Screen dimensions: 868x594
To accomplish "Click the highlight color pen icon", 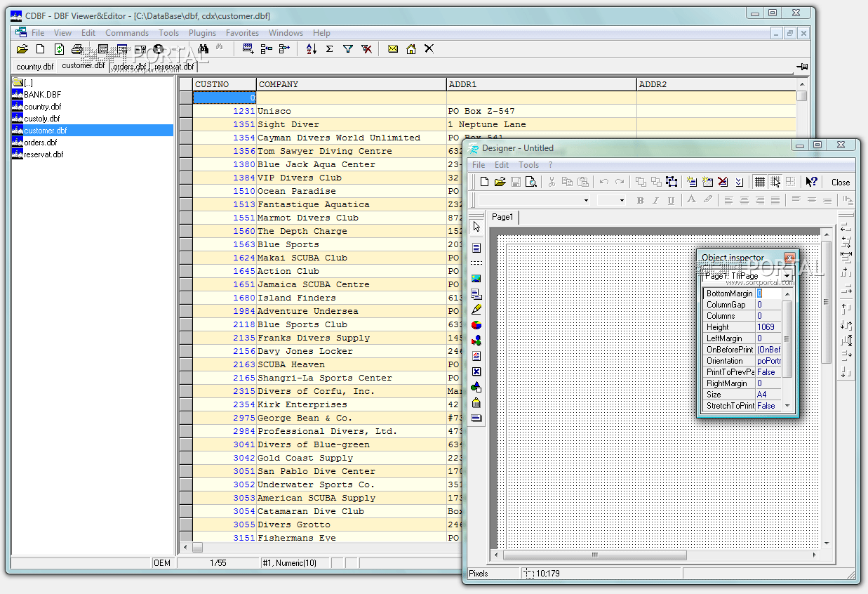I will tap(707, 200).
